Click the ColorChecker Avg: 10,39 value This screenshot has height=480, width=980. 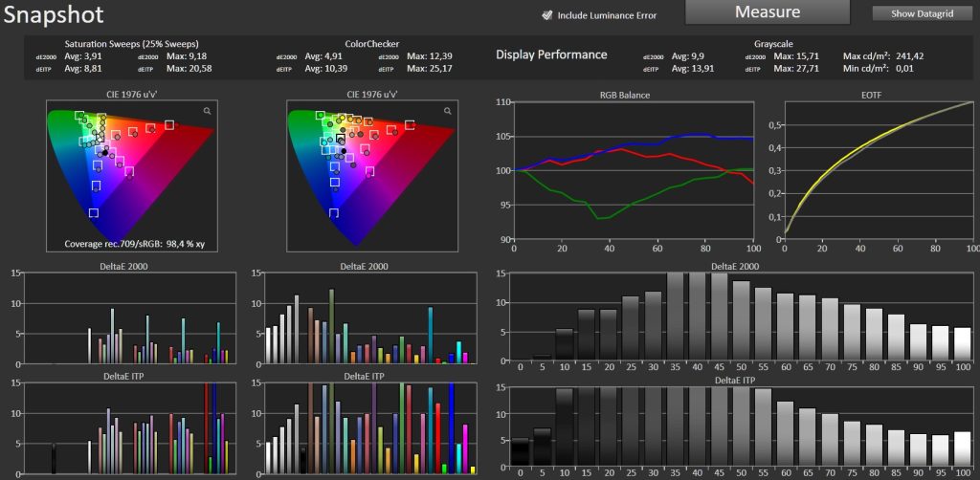tap(325, 68)
